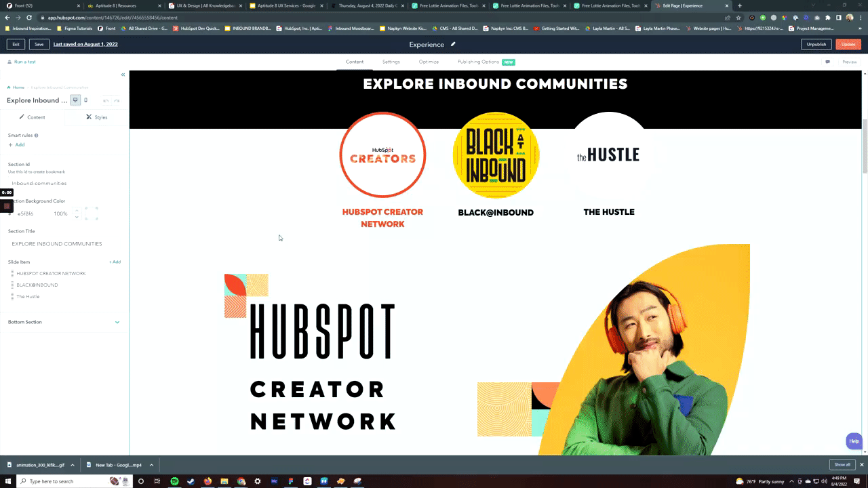The height and width of the screenshot is (488, 868).
Task: Click the pencil icon next to Experience title
Action: tap(453, 45)
